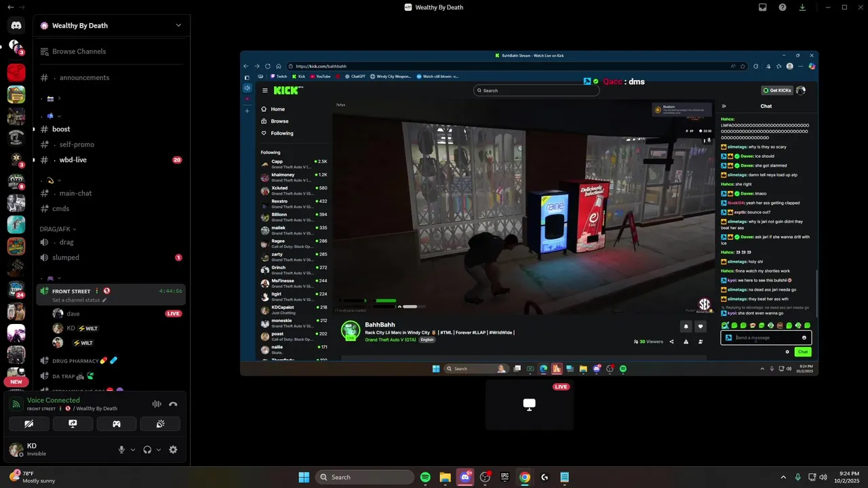Open Spotify from the Windows taskbar
Image resolution: width=868 pixels, height=488 pixels.
pyautogui.click(x=425, y=477)
